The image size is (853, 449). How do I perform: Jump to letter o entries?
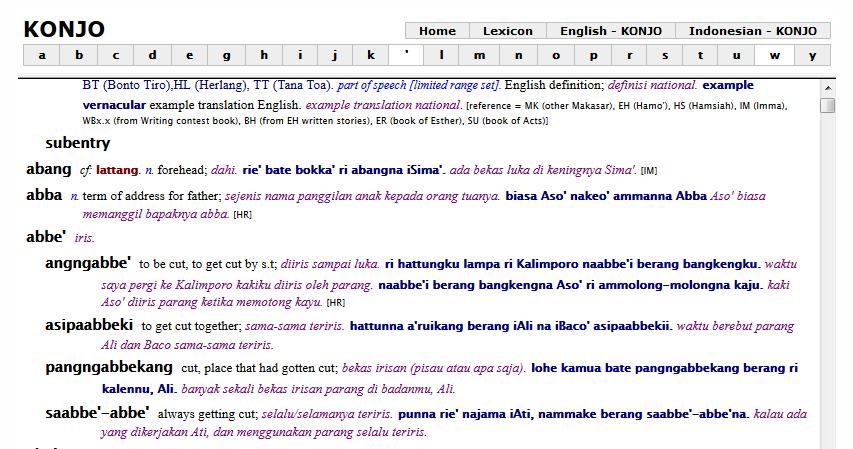click(x=556, y=56)
